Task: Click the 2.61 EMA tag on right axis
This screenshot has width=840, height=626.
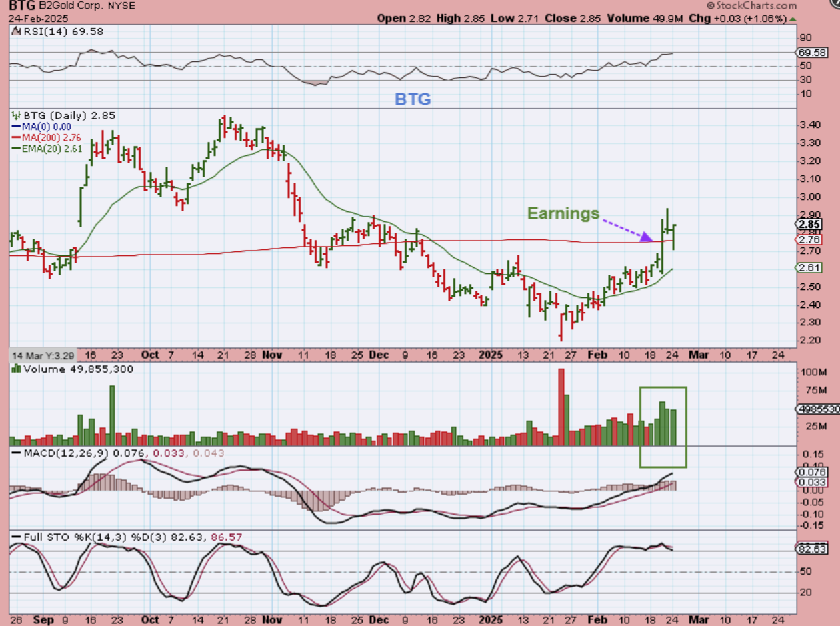Action: [x=809, y=267]
